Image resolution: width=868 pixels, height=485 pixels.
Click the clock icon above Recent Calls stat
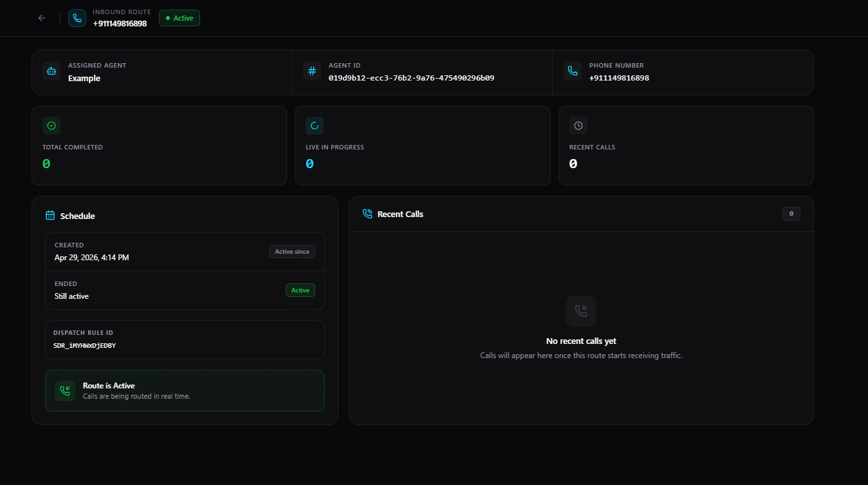coord(578,126)
